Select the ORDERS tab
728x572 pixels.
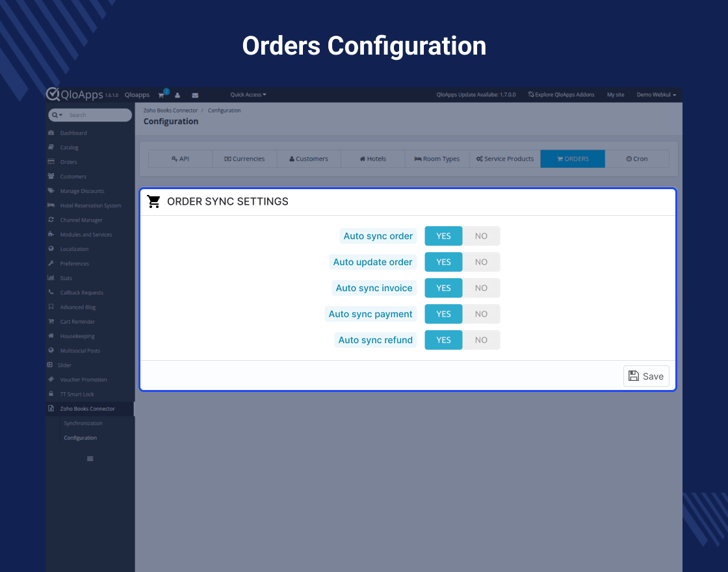coord(573,159)
